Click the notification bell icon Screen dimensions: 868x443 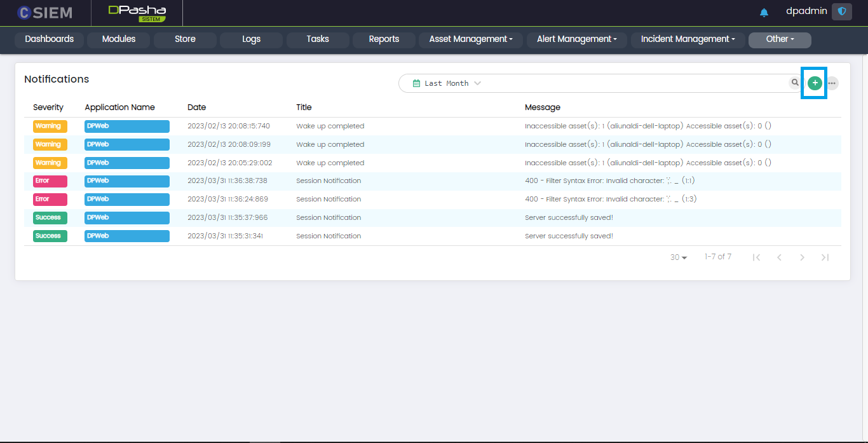click(x=764, y=13)
